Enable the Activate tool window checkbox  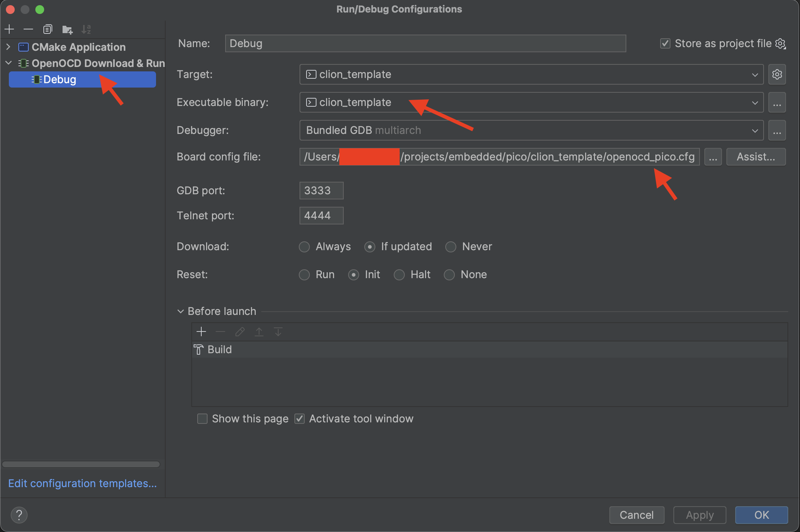301,419
